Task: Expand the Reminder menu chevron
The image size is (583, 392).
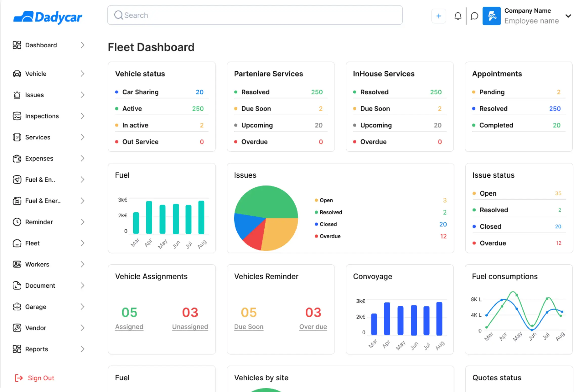Action: (x=82, y=222)
